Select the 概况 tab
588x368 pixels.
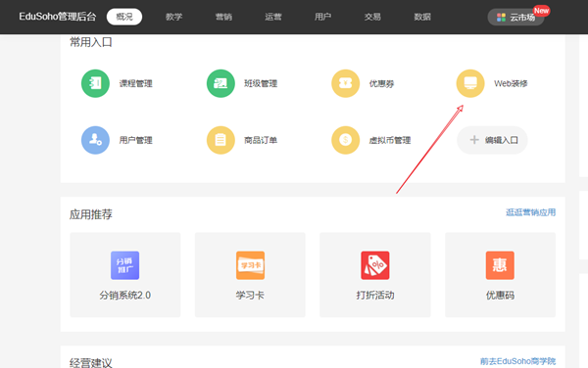[x=124, y=17]
